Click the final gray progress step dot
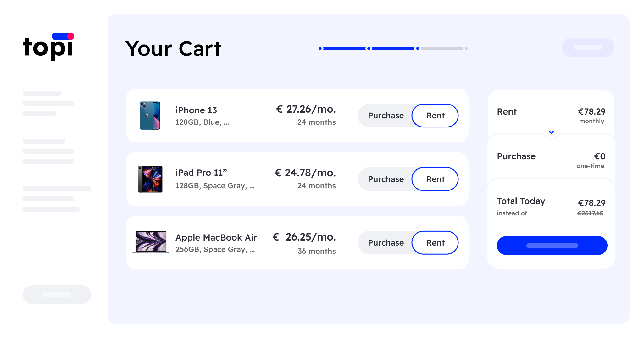 pyautogui.click(x=466, y=48)
